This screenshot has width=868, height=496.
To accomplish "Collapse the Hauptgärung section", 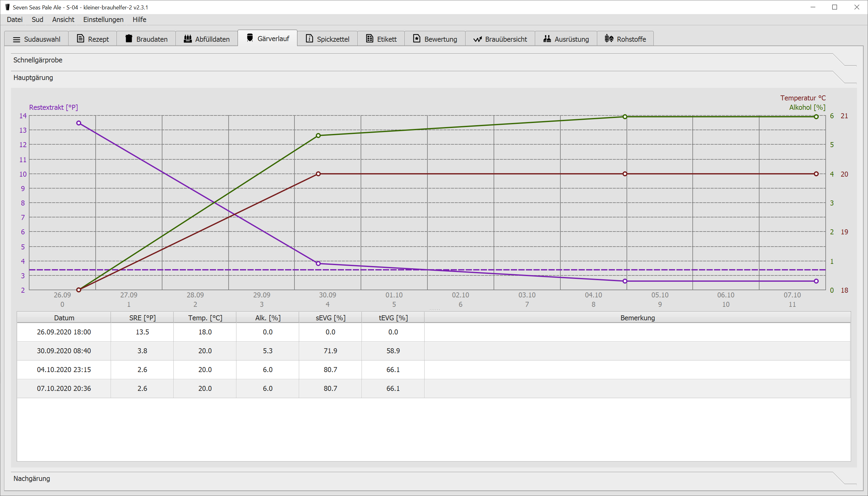I will (x=33, y=78).
